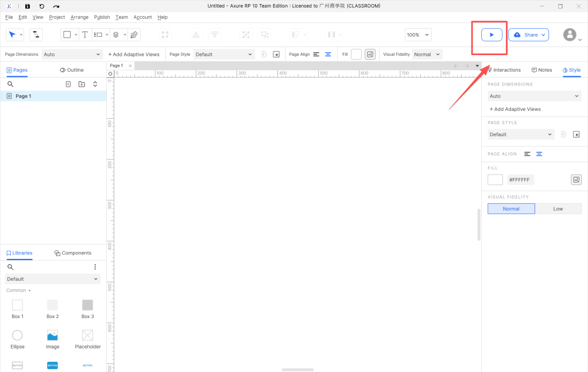This screenshot has width=588, height=372.
Task: Set Visual Fidelity to Low
Action: (558, 209)
